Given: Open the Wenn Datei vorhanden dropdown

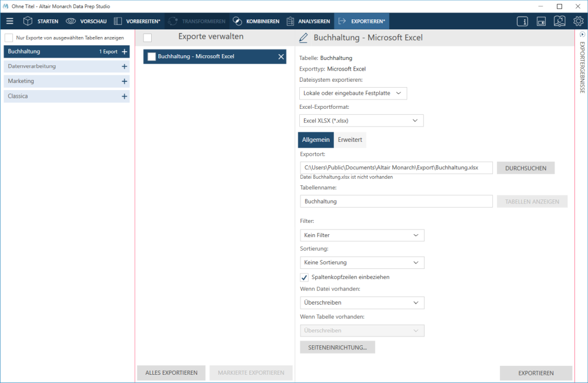Looking at the screenshot, I should tap(362, 303).
